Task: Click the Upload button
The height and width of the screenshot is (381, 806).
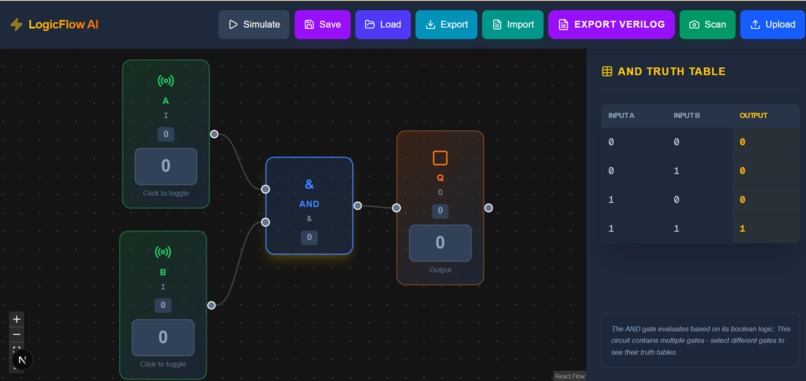Action: pos(773,25)
